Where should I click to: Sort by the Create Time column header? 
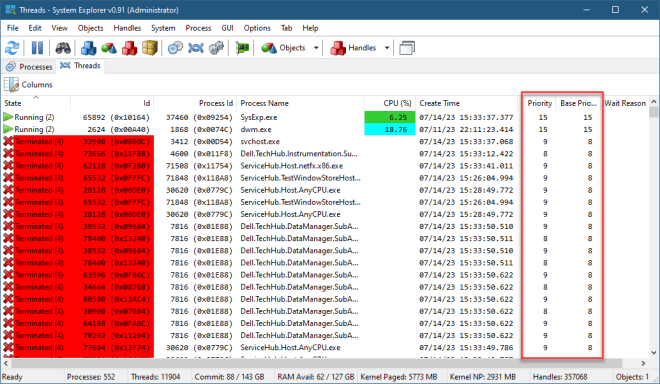pos(467,103)
